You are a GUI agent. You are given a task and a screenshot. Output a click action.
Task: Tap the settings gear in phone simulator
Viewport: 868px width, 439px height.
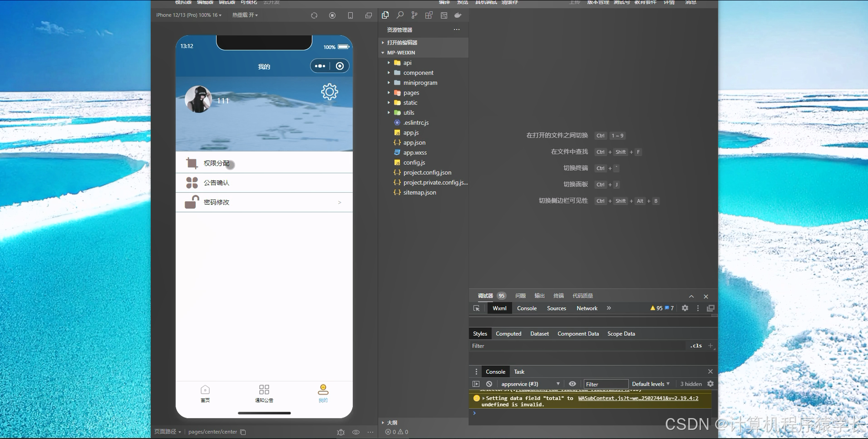330,92
